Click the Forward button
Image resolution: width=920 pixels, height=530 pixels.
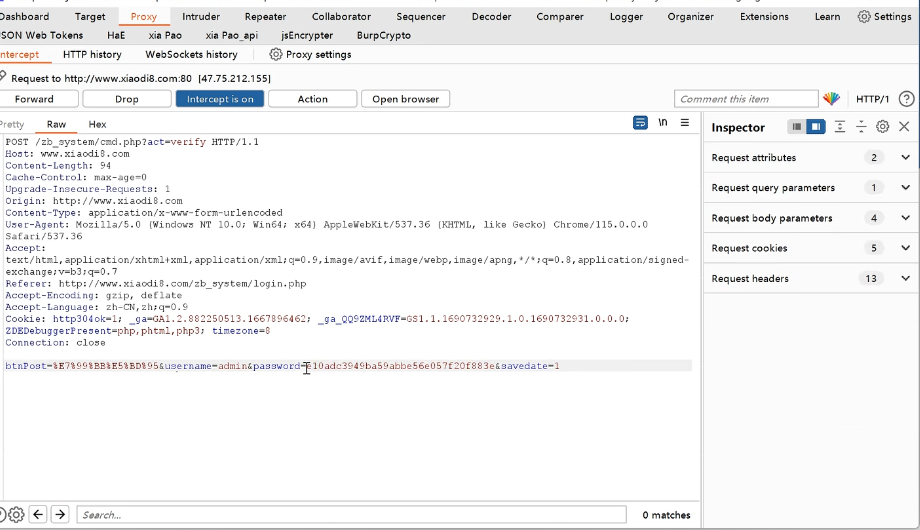(x=34, y=99)
